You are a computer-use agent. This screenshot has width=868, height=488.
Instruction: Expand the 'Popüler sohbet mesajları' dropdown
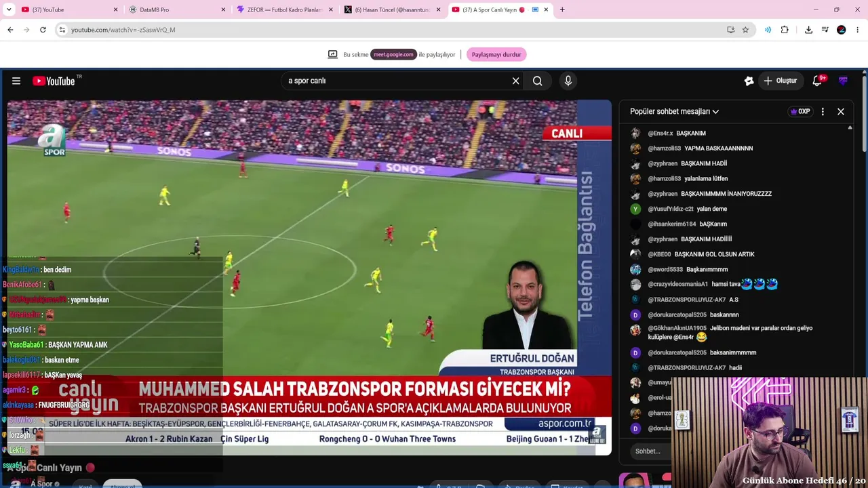pos(674,111)
